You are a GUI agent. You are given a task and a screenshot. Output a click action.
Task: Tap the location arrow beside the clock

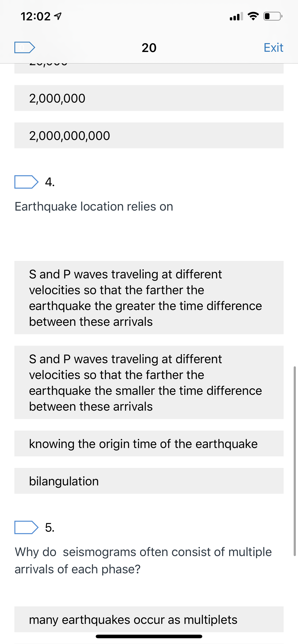point(58,17)
